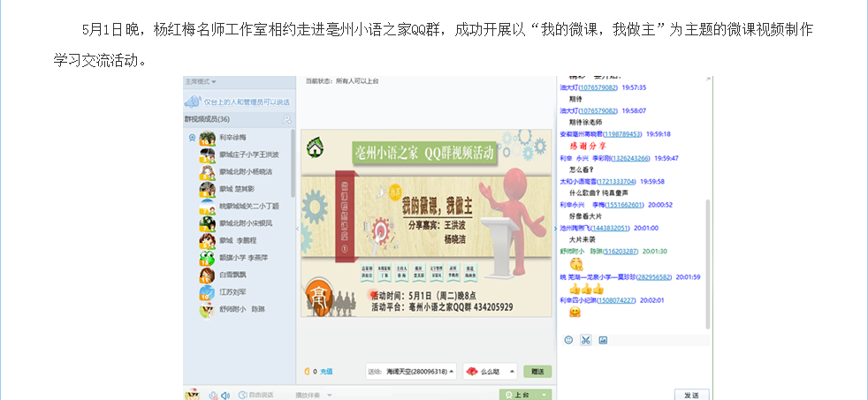868x400 pixels.
Task: Open QQ number link 1508074227
Action: (616, 300)
